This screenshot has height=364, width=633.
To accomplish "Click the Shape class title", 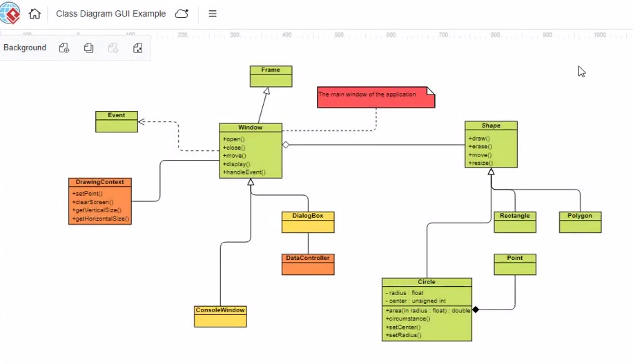I will (491, 125).
